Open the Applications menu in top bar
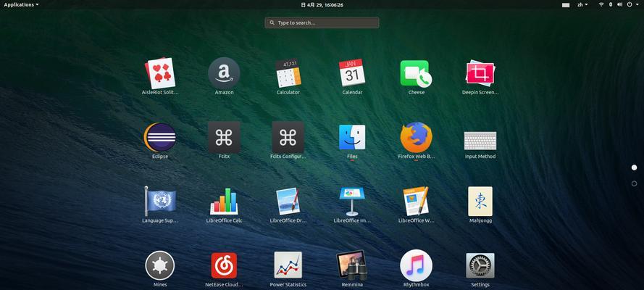 [x=21, y=4]
